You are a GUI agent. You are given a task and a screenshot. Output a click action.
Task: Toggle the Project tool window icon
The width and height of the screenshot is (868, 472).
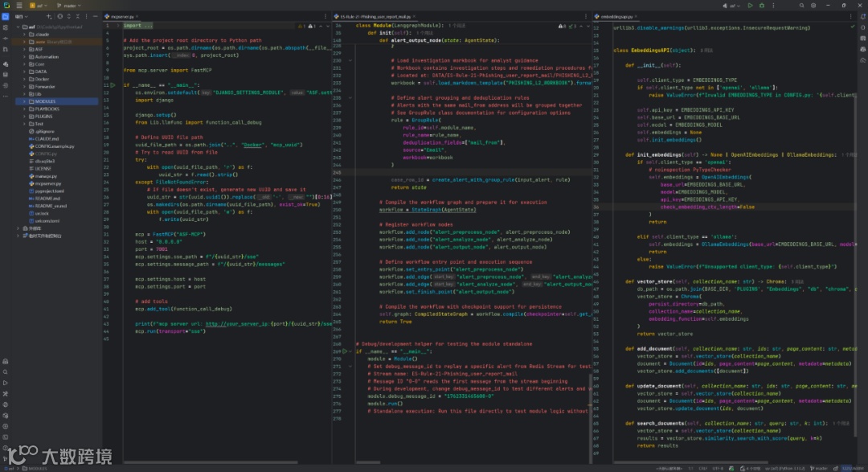tap(6, 16)
